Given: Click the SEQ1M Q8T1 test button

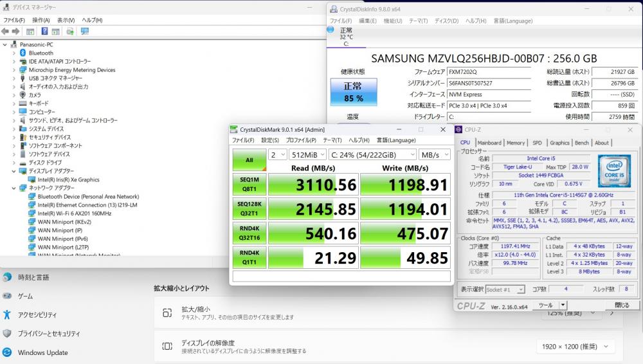Looking at the screenshot, I should pos(249,183).
